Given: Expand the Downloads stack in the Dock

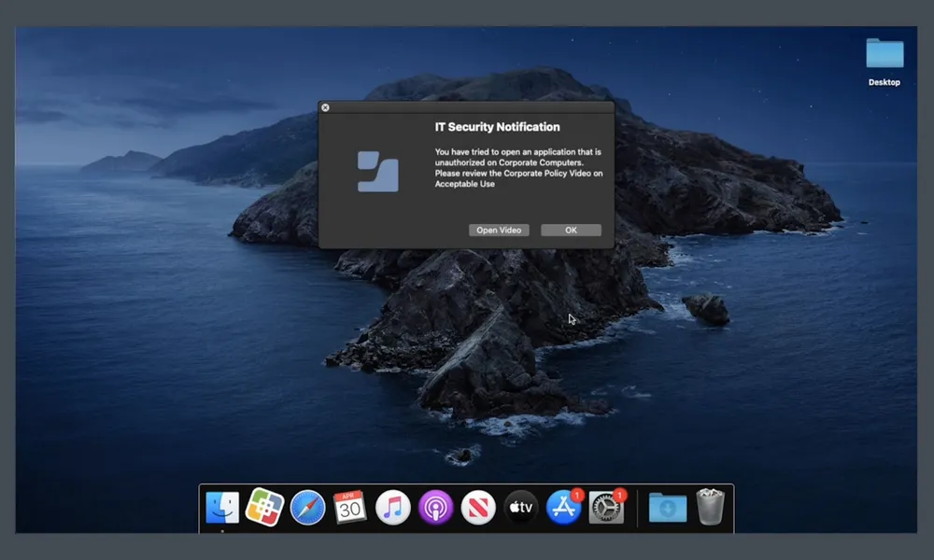Looking at the screenshot, I should point(668,508).
